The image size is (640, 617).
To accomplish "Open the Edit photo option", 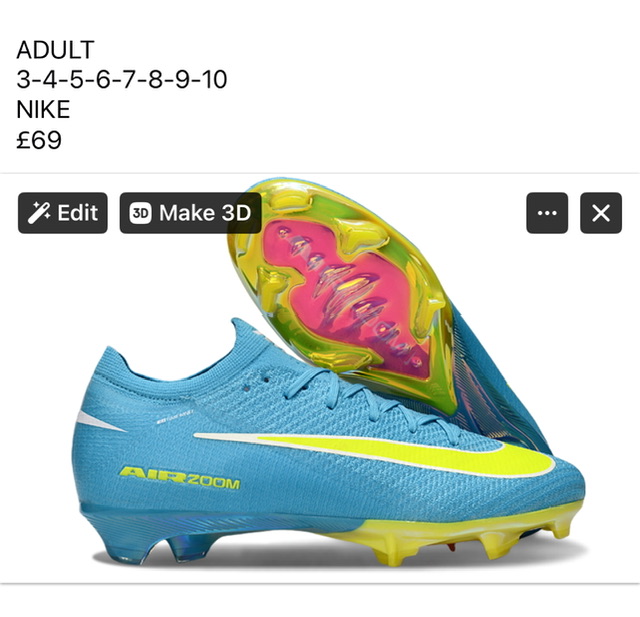I will point(63,213).
